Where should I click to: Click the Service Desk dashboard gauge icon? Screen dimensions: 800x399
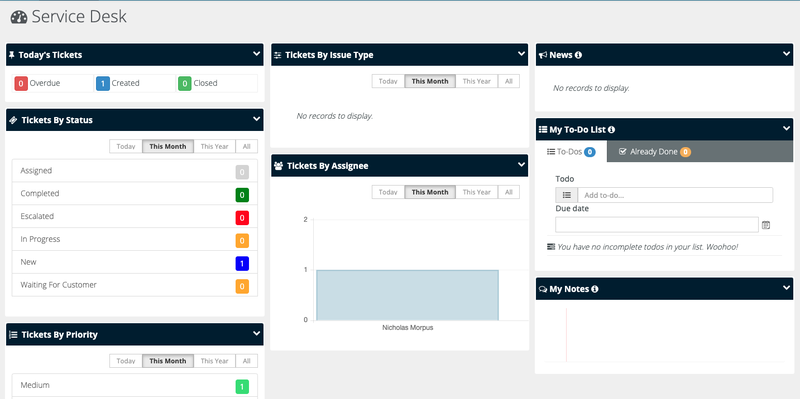point(19,17)
